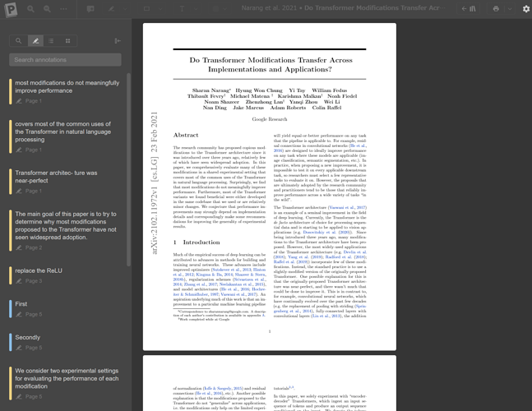Screen dimensions: 532x411
Task: Open the 'First' annotation
Action: coord(64,309)
